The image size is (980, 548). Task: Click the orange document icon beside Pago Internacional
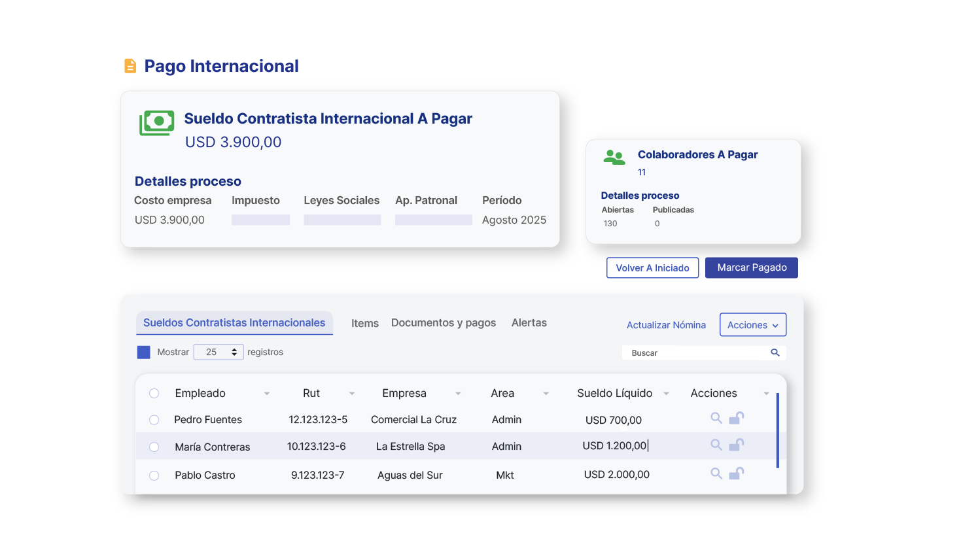click(x=130, y=66)
